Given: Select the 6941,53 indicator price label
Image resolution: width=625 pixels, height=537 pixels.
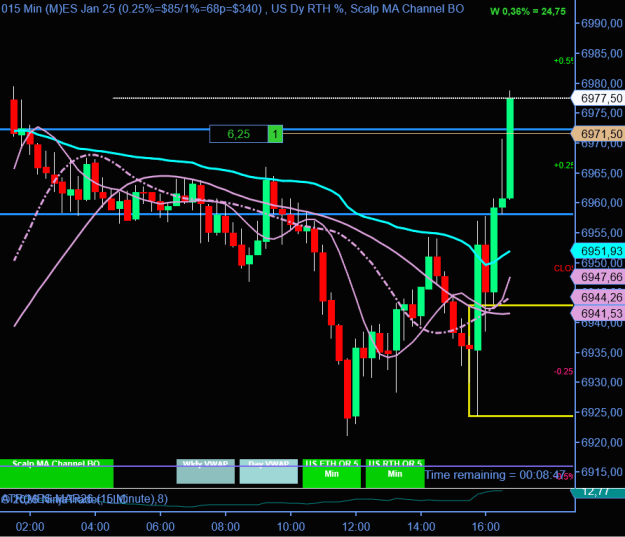Looking at the screenshot, I should point(598,314).
